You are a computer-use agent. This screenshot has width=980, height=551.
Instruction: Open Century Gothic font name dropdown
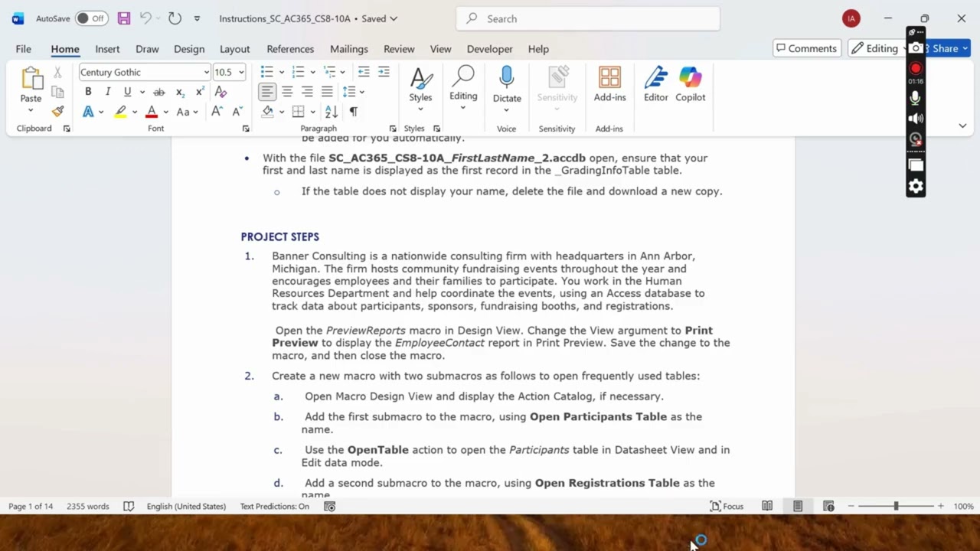[207, 73]
